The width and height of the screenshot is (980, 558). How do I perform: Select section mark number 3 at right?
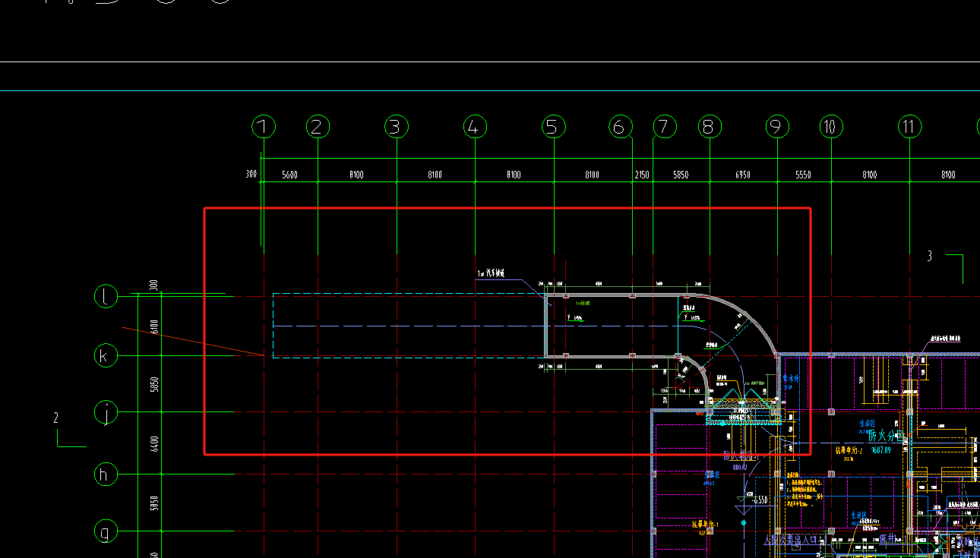(929, 257)
